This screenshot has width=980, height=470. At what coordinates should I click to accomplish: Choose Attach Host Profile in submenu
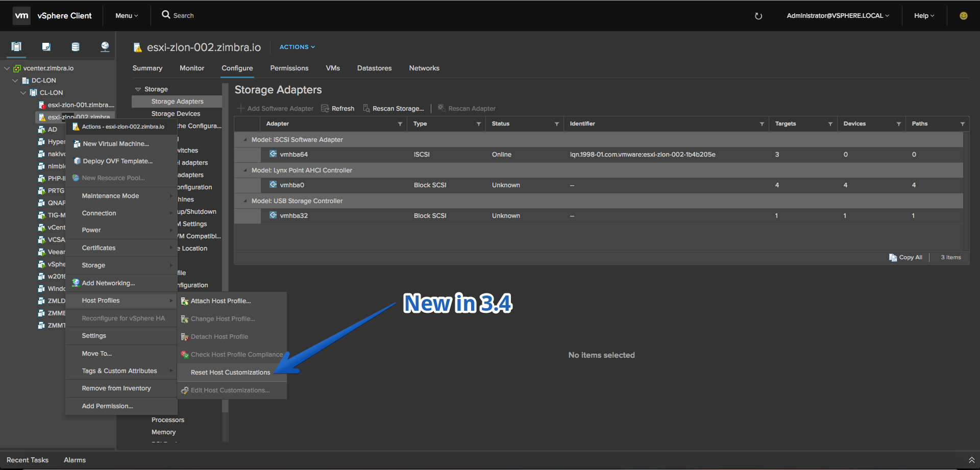[x=232, y=301]
